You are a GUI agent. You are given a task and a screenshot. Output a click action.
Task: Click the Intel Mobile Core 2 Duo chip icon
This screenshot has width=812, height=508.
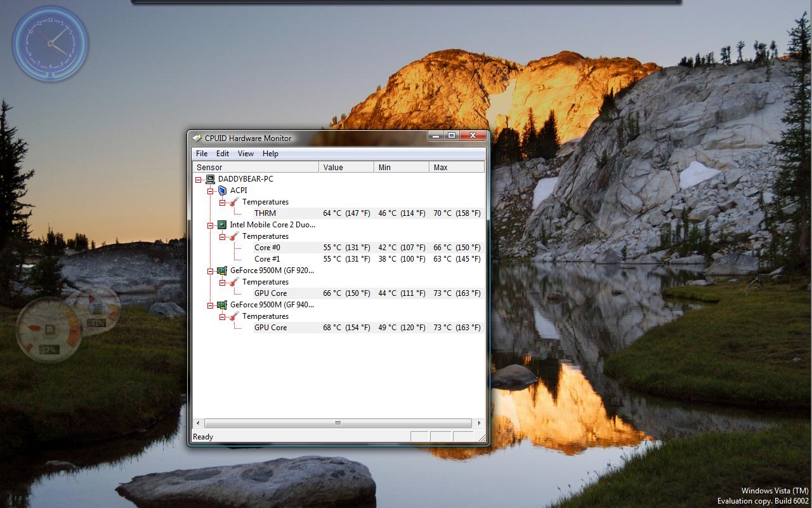coord(222,225)
